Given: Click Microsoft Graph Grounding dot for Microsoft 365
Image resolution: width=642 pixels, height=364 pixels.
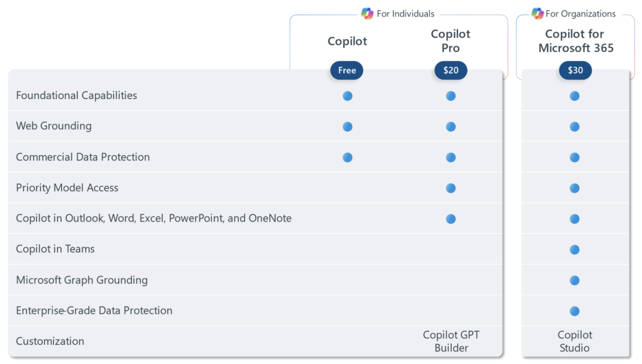Looking at the screenshot, I should coord(574,280).
